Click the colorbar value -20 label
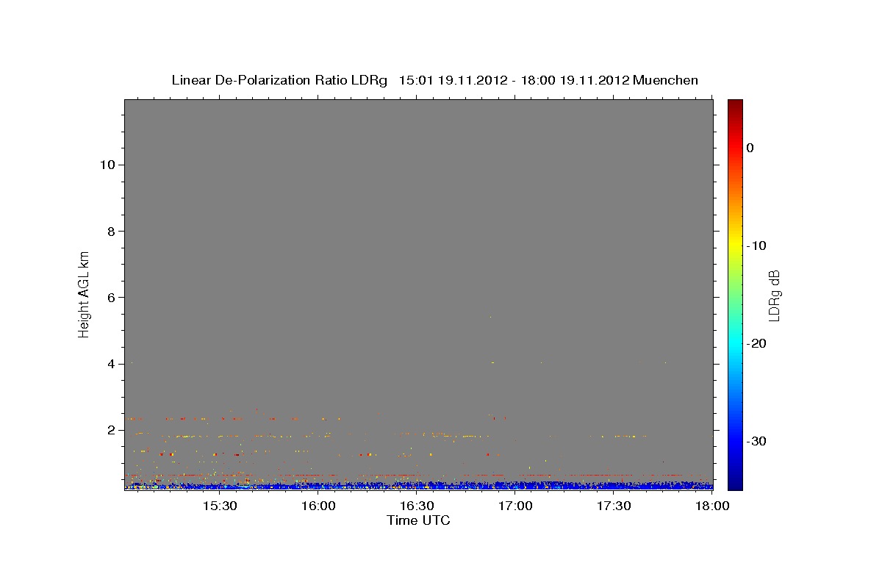Image resolution: width=882 pixels, height=588 pixels. click(x=756, y=343)
